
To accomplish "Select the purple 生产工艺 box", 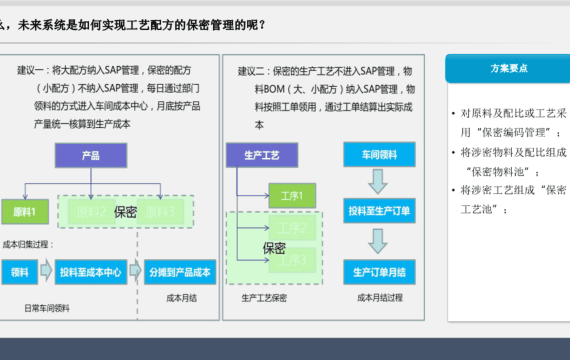I will [262, 155].
